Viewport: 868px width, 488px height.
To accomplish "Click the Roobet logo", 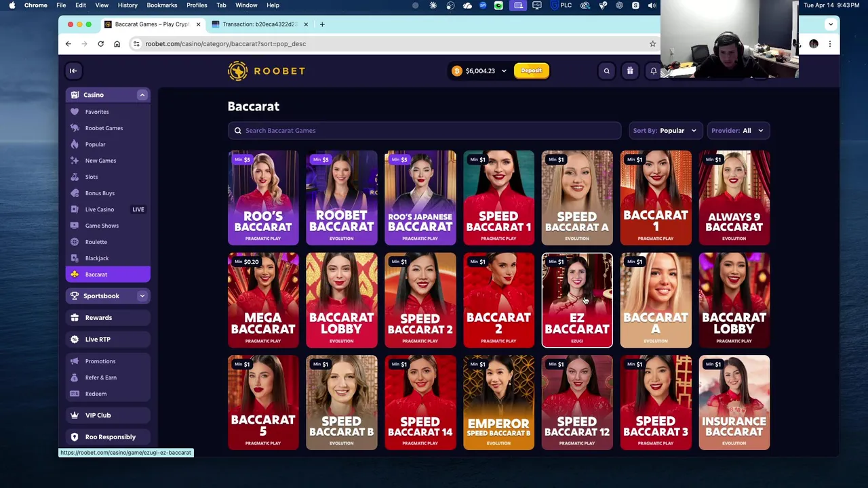I will (267, 70).
